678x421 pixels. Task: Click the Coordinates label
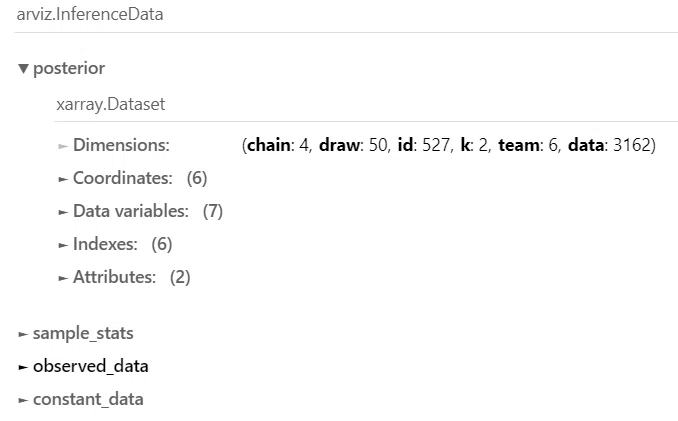tap(123, 178)
